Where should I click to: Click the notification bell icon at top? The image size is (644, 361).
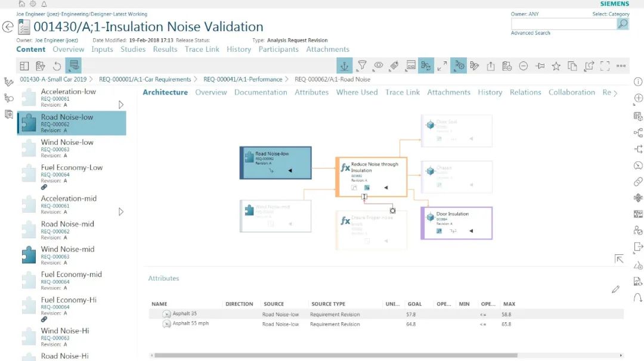pyautogui.click(x=44, y=4)
